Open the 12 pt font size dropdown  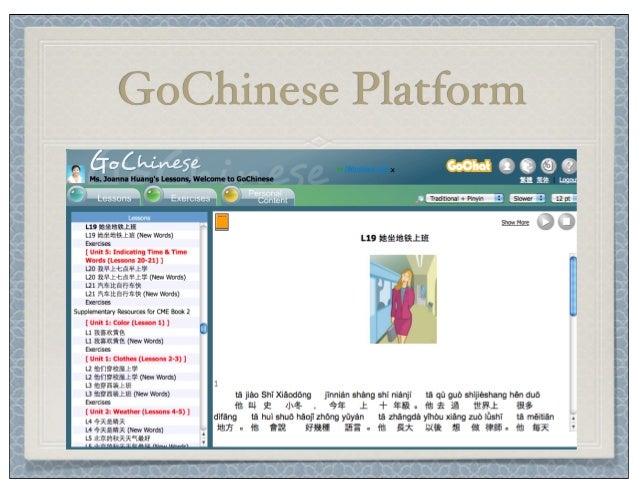(564, 199)
